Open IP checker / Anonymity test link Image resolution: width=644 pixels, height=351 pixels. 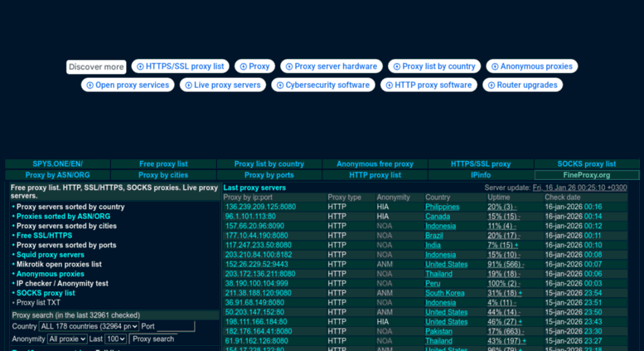coord(62,284)
